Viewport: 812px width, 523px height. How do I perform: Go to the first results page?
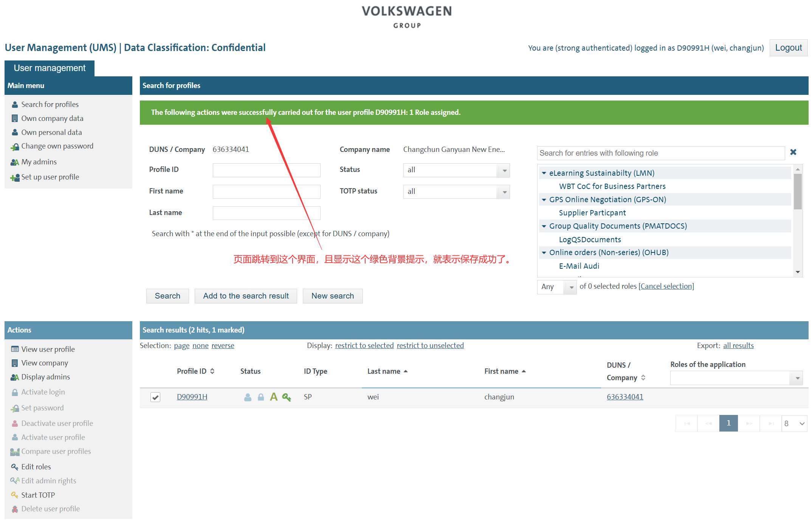[x=687, y=424]
